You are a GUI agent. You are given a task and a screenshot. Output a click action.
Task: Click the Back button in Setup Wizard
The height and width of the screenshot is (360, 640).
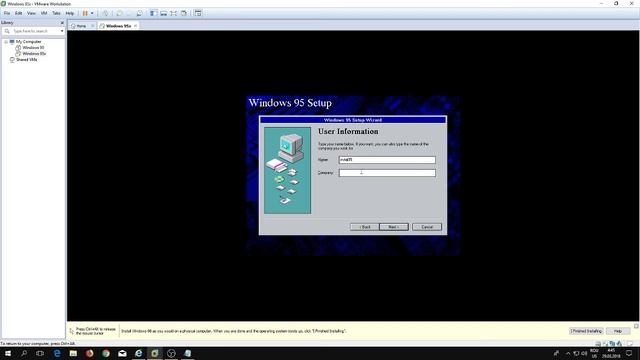pyautogui.click(x=364, y=227)
